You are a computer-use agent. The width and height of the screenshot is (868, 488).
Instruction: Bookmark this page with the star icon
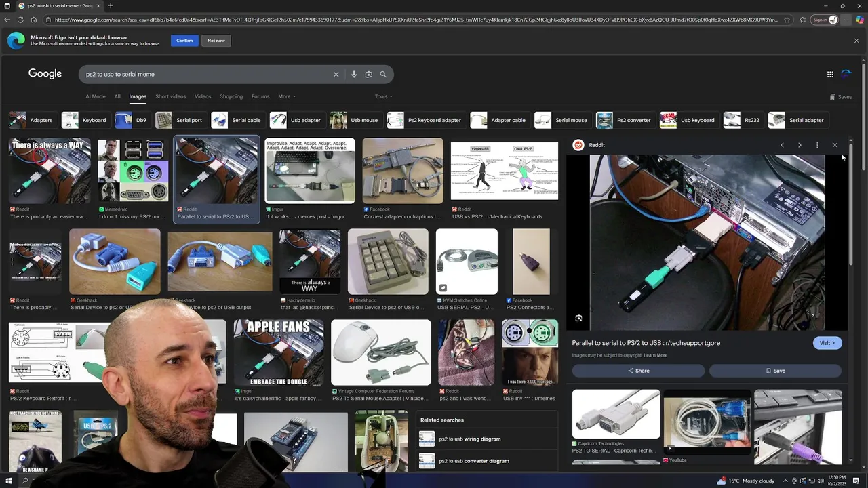(x=787, y=20)
